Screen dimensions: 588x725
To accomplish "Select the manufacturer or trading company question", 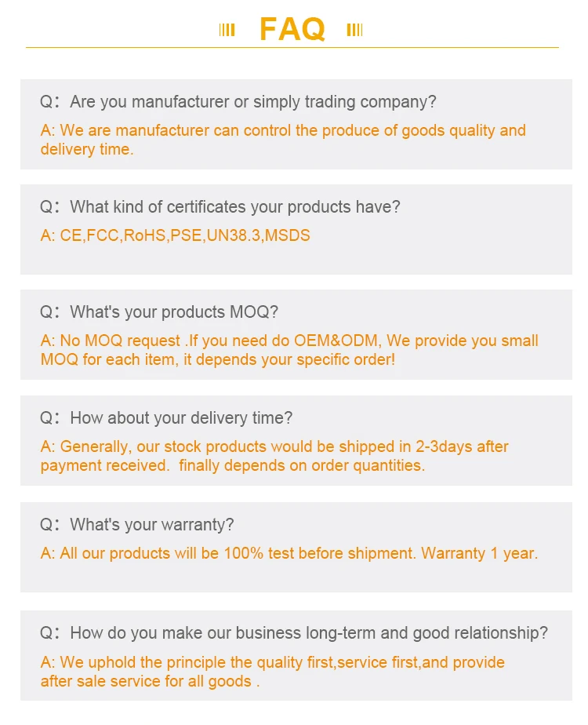I will (x=238, y=102).
